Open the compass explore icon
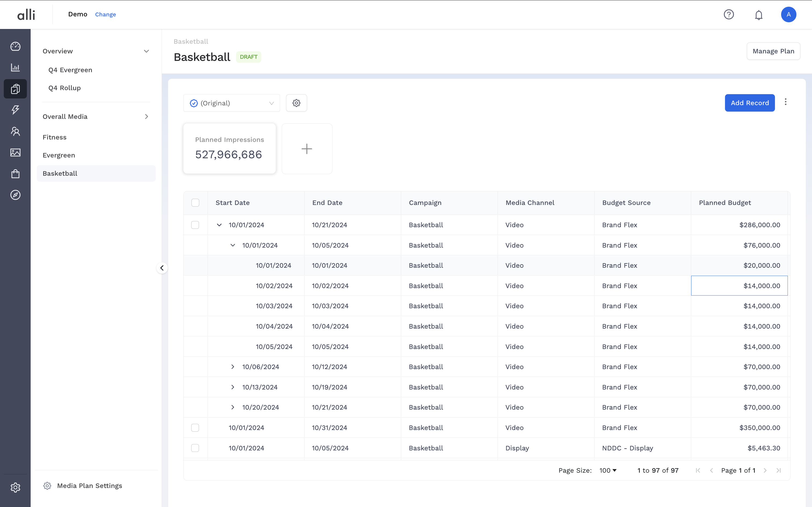This screenshot has height=507, width=812. 15,195
